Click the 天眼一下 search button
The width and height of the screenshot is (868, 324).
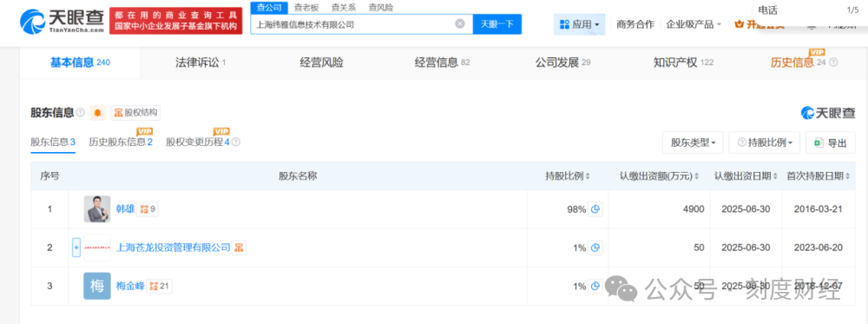tap(497, 24)
